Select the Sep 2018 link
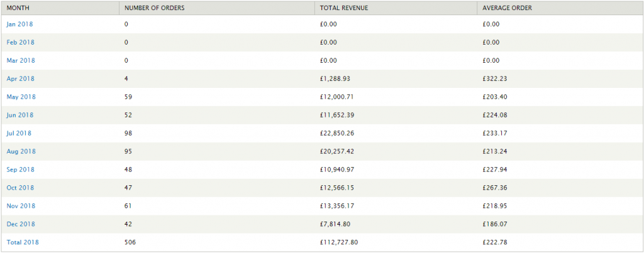The width and height of the screenshot is (644, 253). [20, 170]
